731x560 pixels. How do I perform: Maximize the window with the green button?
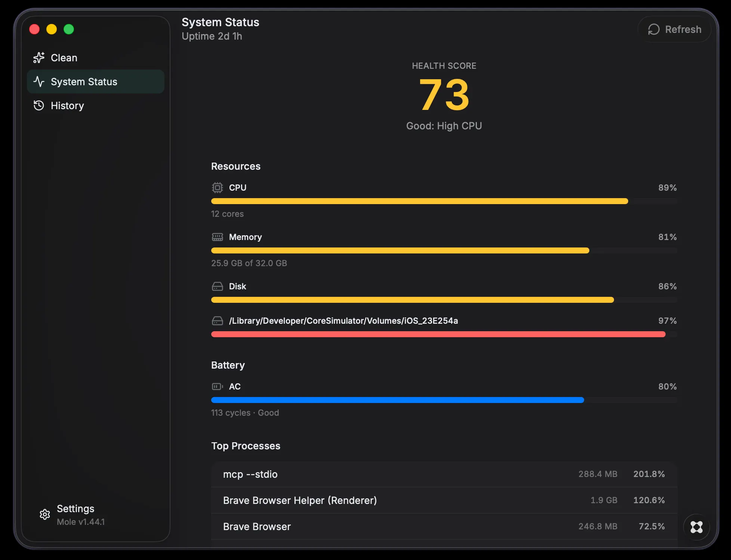[x=69, y=29]
